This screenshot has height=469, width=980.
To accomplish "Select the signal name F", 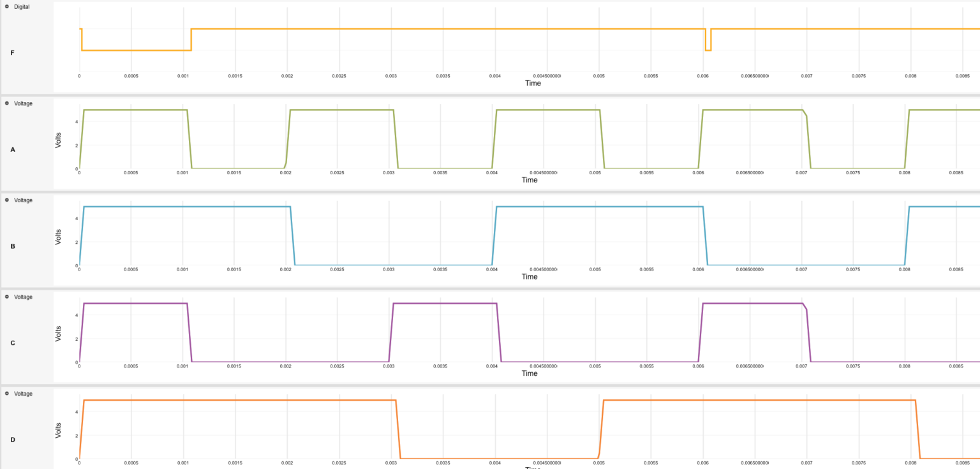I will click(x=13, y=52).
